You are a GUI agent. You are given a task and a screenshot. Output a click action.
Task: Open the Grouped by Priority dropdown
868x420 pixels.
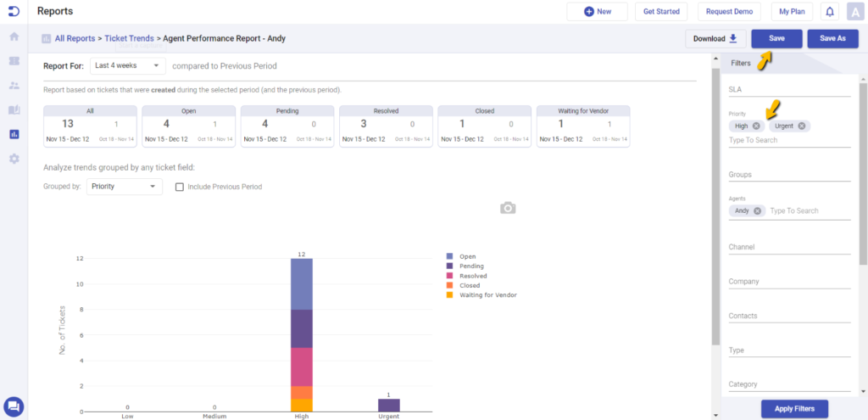pos(124,187)
